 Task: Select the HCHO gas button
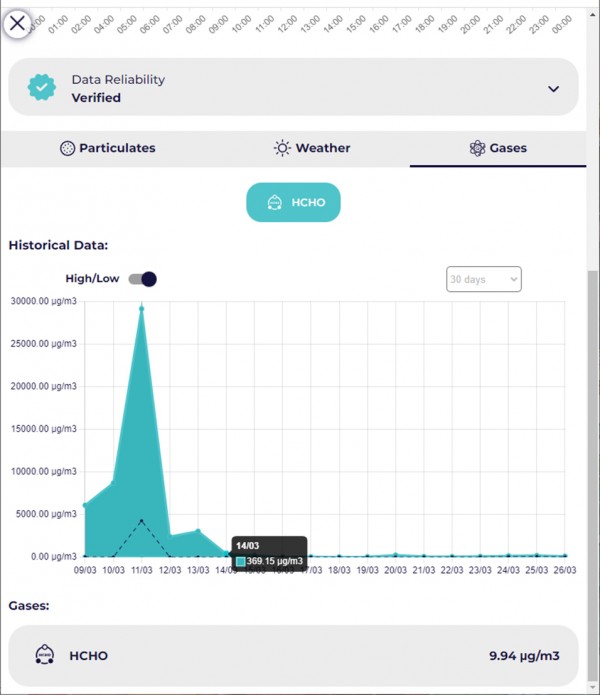pyautogui.click(x=293, y=202)
